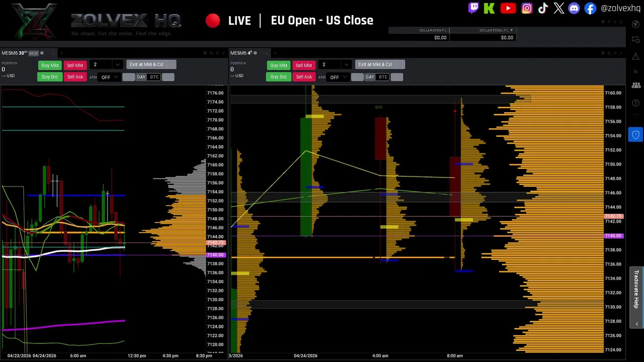Open settings gear in MESM6 4h panel
Viewport: 644px width, 362px height.
609,53
